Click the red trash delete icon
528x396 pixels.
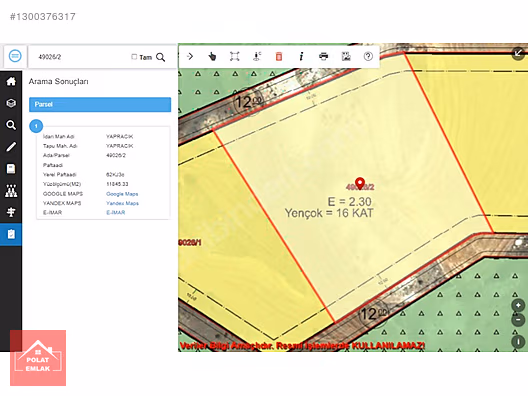point(279,56)
